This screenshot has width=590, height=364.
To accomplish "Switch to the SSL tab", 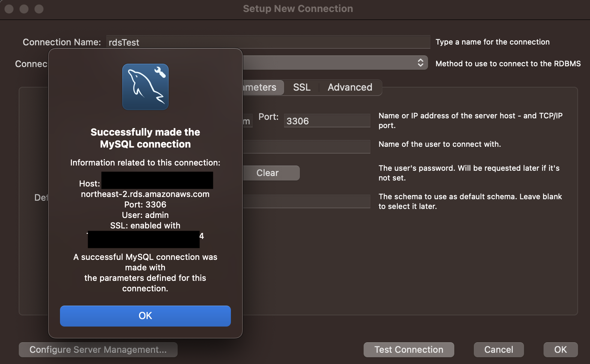I will coord(302,87).
